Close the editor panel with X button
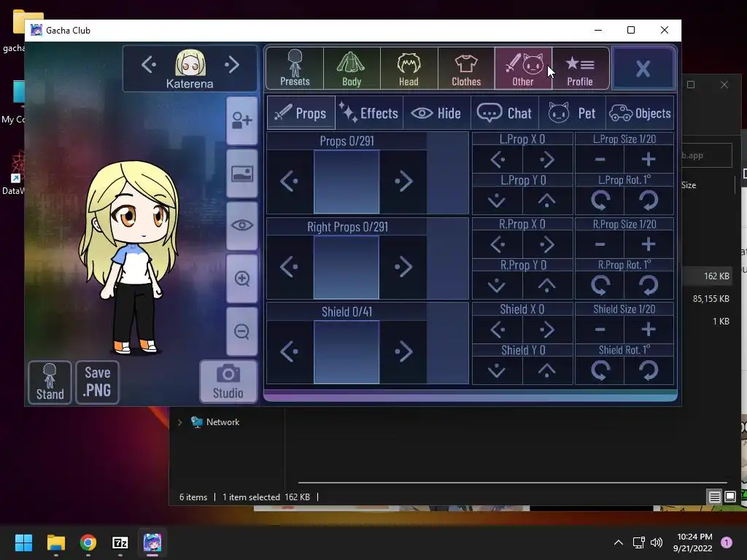Image resolution: width=747 pixels, height=560 pixels. pos(643,68)
